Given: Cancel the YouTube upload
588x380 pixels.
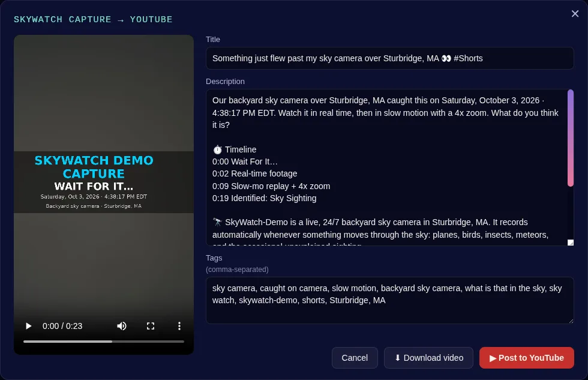Looking at the screenshot, I should [x=355, y=358].
